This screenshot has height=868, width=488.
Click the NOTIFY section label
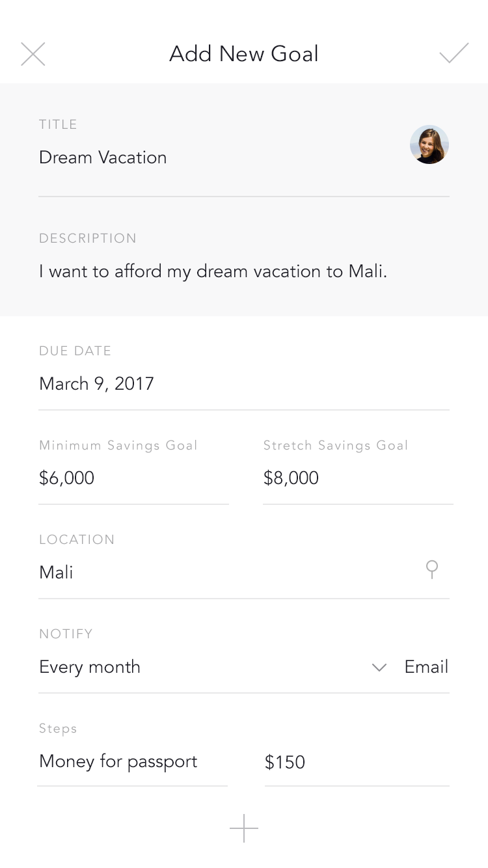tap(66, 634)
